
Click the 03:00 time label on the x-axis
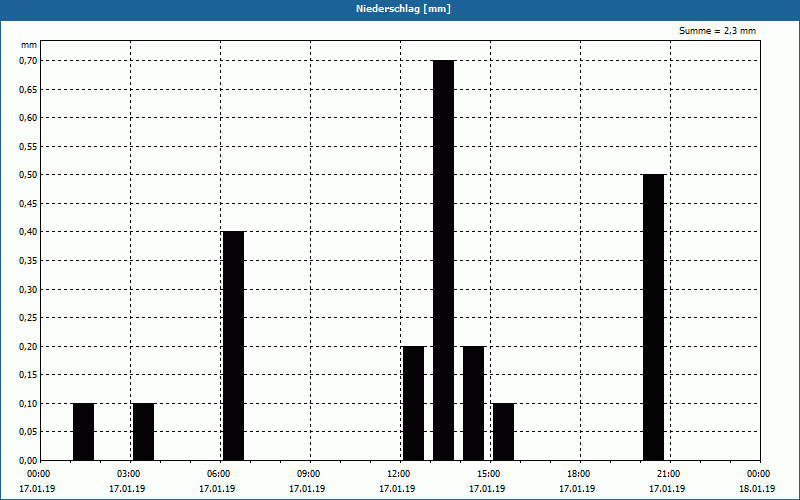[x=129, y=474]
